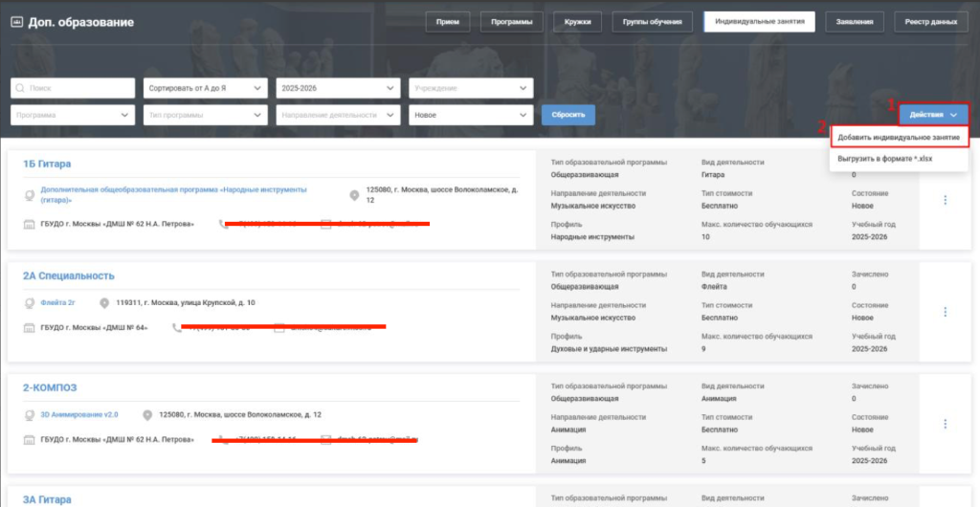Open the 2025-2026 academic year dropdown
The width and height of the screenshot is (980, 507).
tap(338, 89)
